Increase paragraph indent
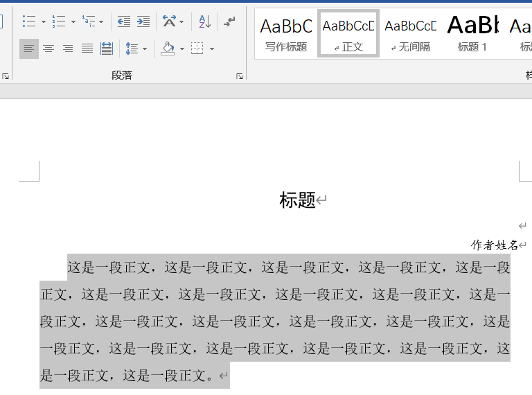This screenshot has width=532, height=395. (x=143, y=21)
